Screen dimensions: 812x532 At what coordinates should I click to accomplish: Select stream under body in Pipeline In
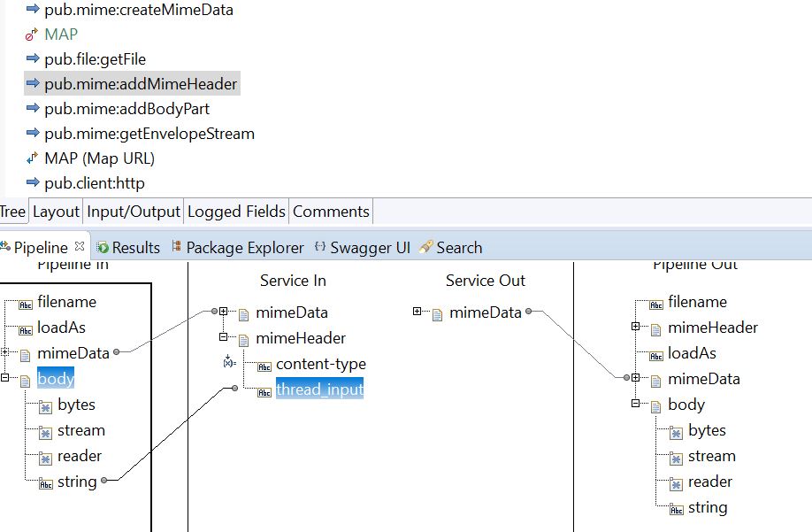pos(81,430)
